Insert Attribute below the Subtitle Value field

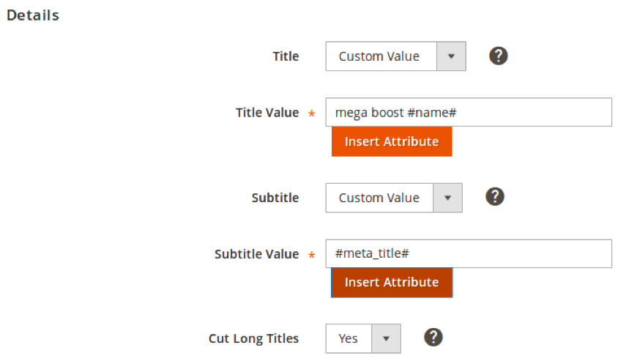click(x=392, y=283)
